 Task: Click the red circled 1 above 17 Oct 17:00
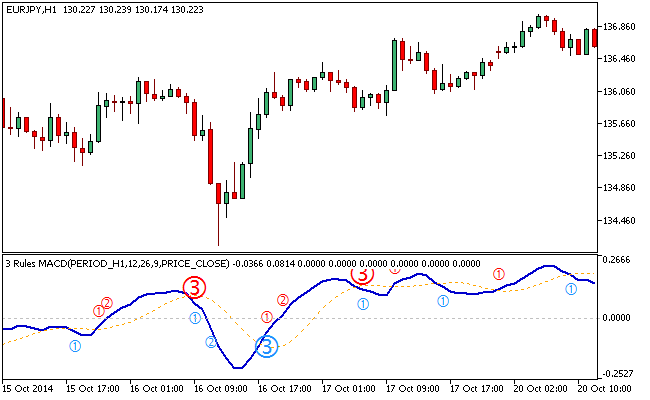pos(499,273)
